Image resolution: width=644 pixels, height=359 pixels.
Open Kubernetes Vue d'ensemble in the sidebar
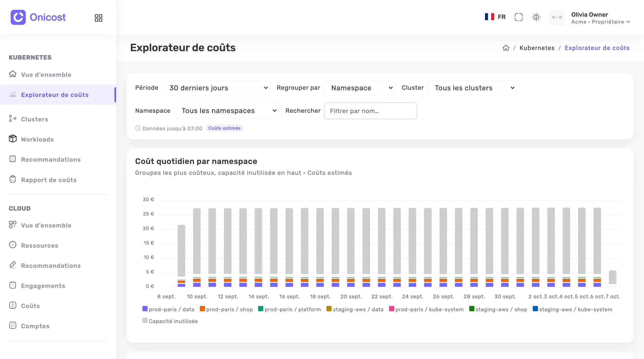[58, 75]
